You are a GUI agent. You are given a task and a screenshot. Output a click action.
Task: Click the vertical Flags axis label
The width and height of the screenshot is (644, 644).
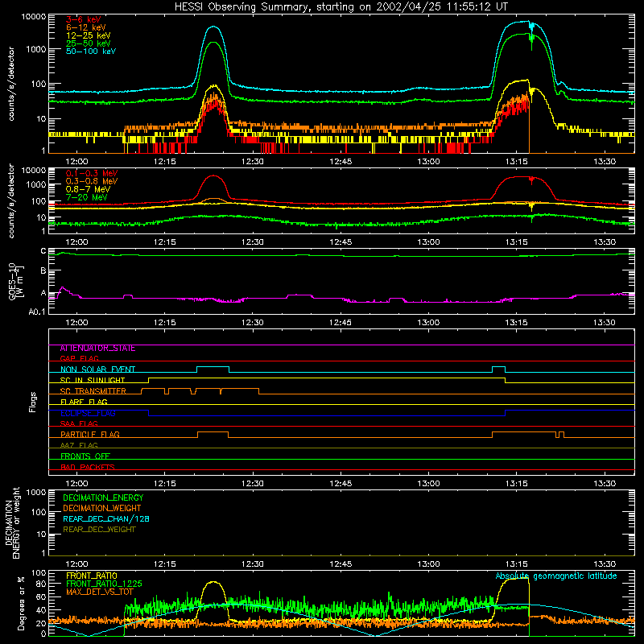coord(33,402)
